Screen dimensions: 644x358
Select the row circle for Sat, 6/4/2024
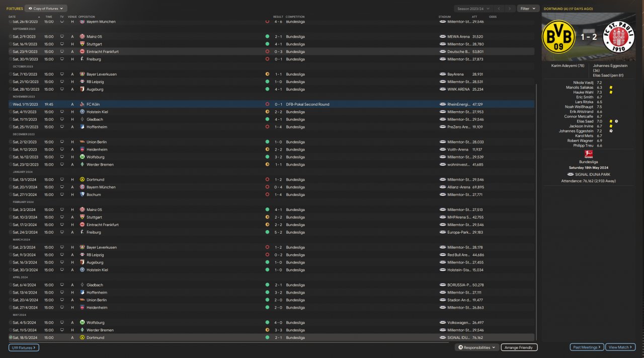pos(11,285)
